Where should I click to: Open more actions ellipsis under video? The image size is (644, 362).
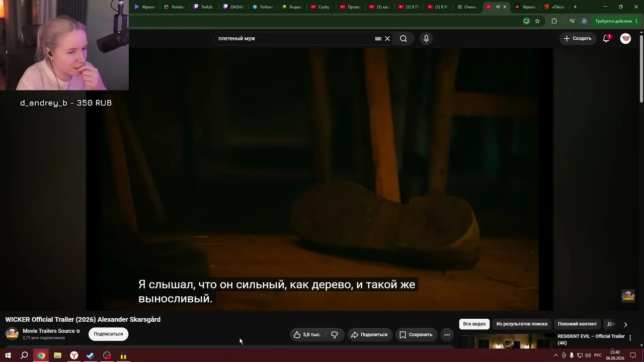[x=447, y=335]
